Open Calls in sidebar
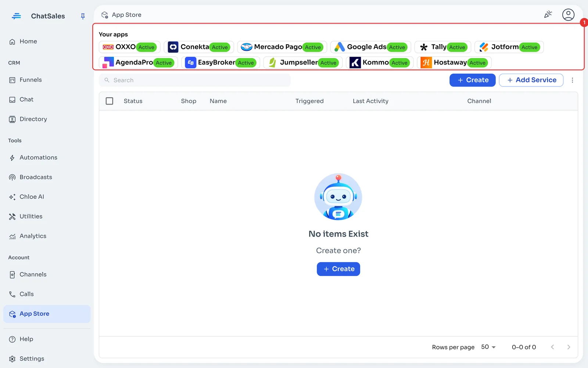 47,294
